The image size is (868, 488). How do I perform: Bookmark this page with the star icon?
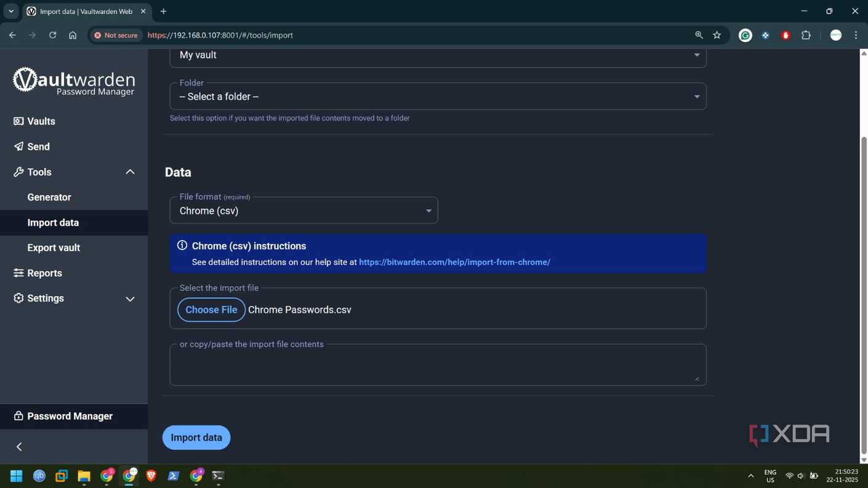tap(717, 35)
